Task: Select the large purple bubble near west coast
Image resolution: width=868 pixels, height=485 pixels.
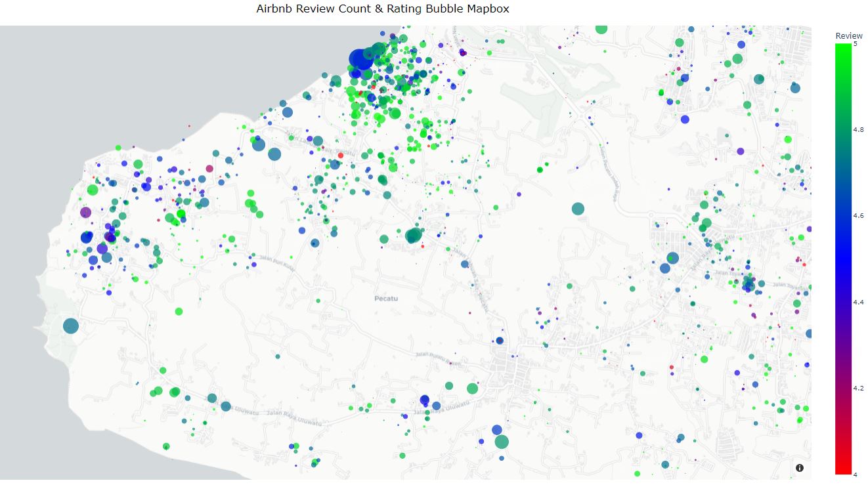Action: tap(85, 213)
